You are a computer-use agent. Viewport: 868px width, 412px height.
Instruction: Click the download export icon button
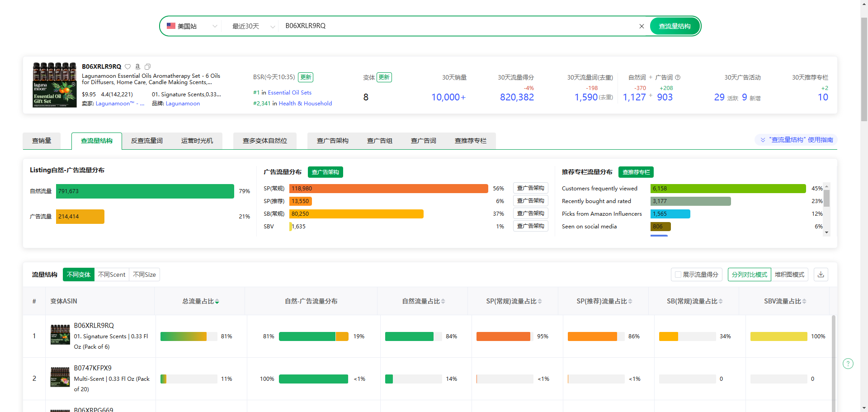tap(821, 275)
